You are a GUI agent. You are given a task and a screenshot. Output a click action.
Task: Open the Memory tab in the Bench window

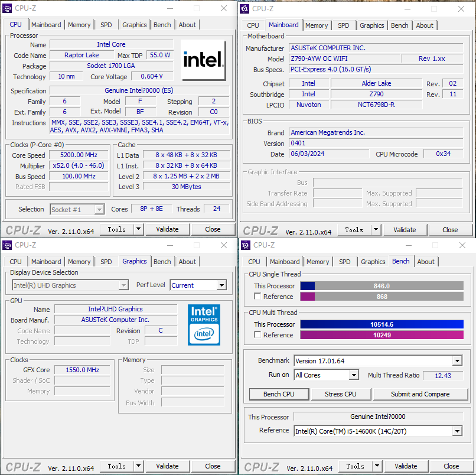point(318,262)
